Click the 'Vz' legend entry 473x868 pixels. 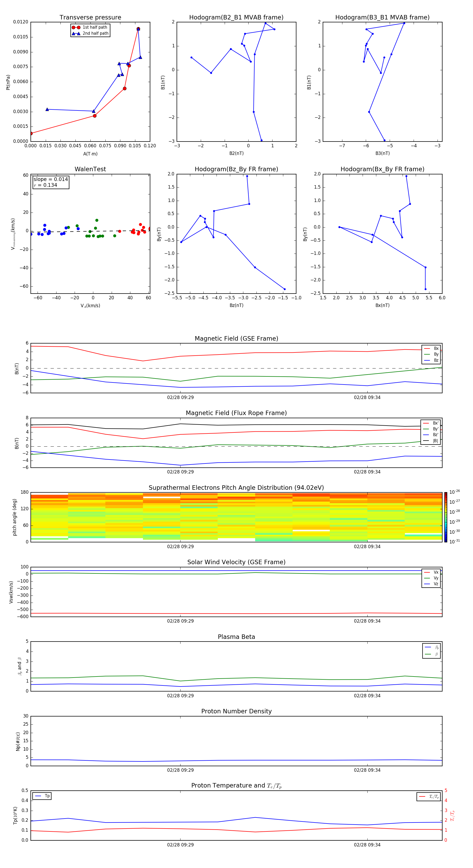tap(431, 584)
